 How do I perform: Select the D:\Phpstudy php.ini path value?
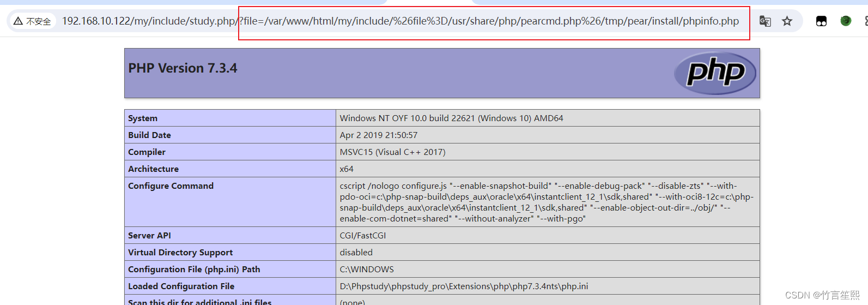[x=464, y=286]
